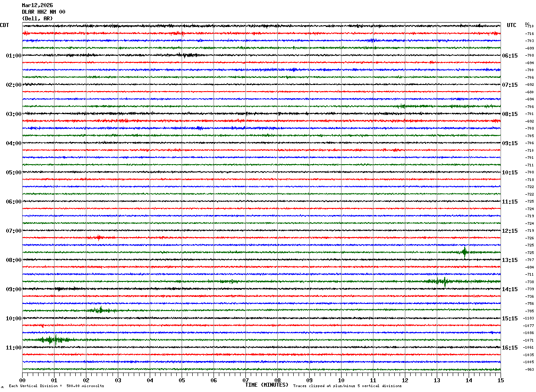The height and width of the screenshot is (392, 536).
Task: Click the 08 minute x-axis tick label
Action: point(277,380)
